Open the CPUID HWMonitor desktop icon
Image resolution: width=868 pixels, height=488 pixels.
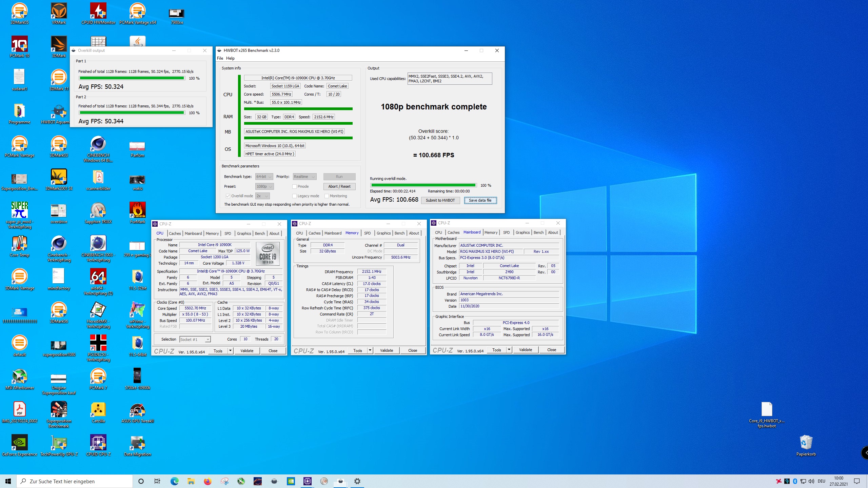(98, 14)
